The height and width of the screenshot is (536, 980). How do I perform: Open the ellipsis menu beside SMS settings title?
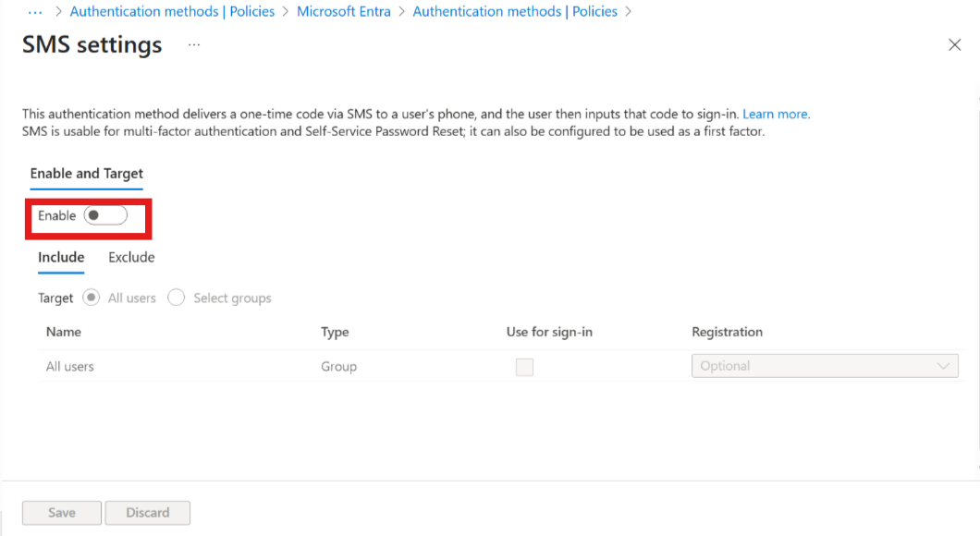point(193,44)
